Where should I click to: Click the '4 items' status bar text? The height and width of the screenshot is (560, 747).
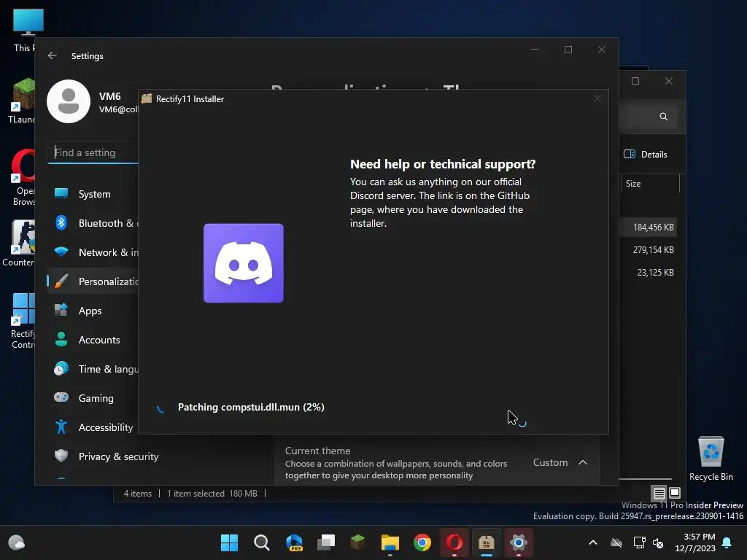click(138, 494)
